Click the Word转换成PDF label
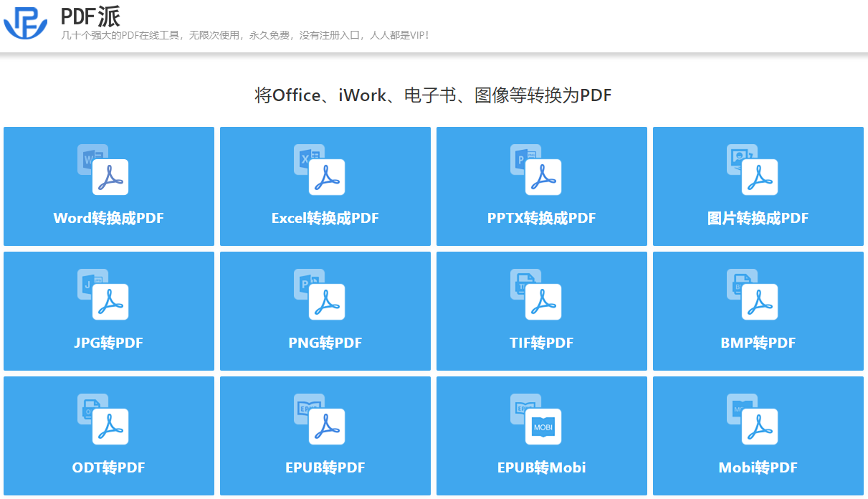The image size is (868, 499). (x=109, y=219)
